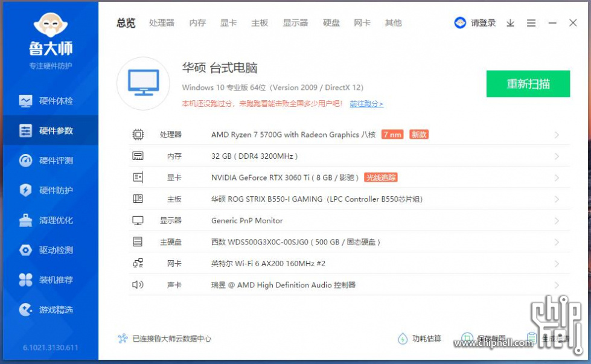591x364 pixels.
Task: Click the 请登录 login text
Action: point(483,23)
